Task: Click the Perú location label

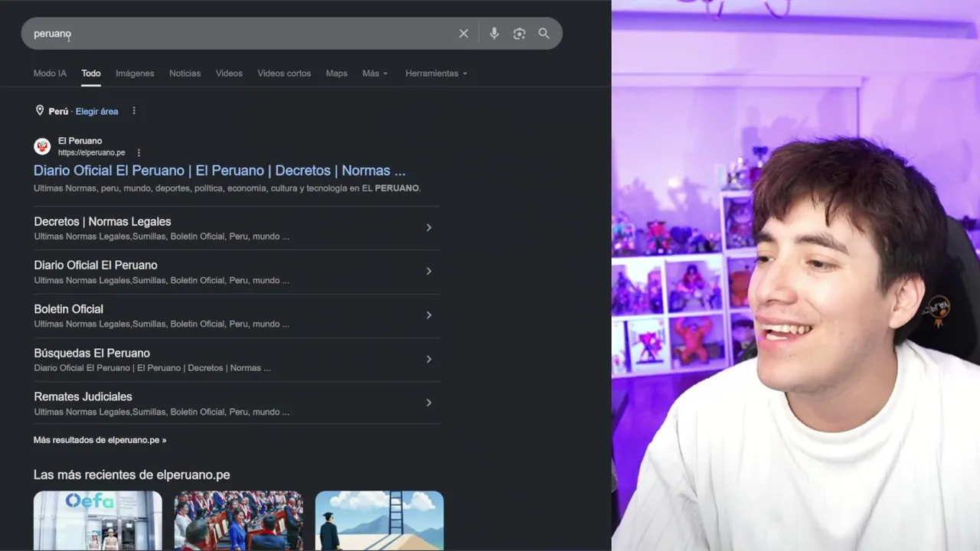Action: pyautogui.click(x=58, y=112)
